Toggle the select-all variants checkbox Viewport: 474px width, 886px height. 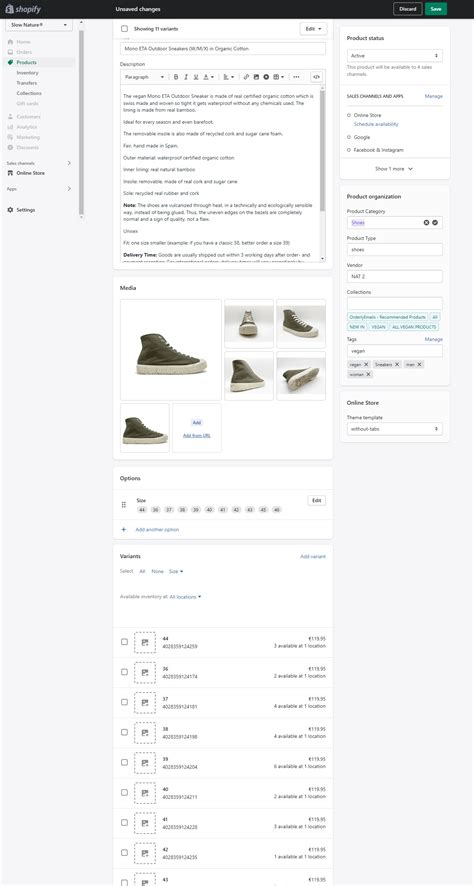point(124,28)
